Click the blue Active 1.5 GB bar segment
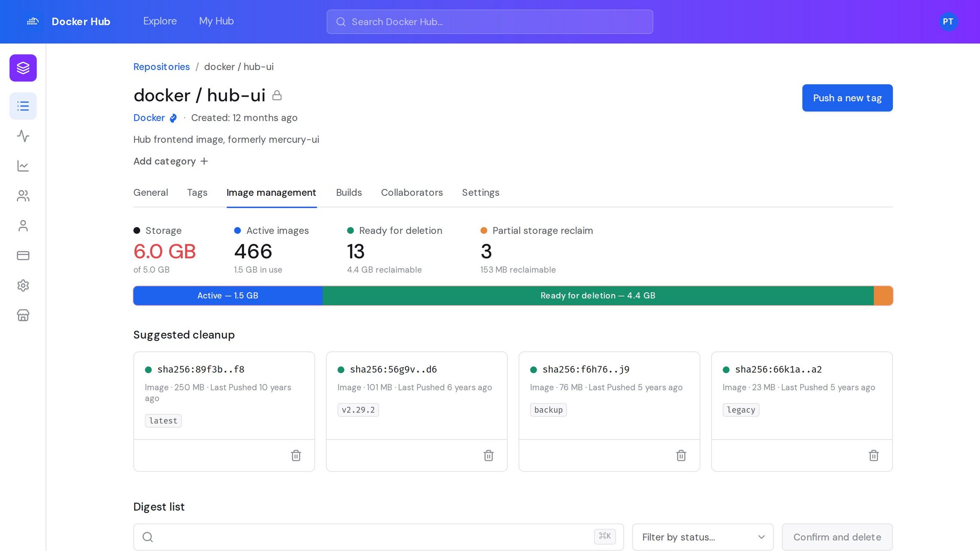980x551 pixels. (228, 295)
